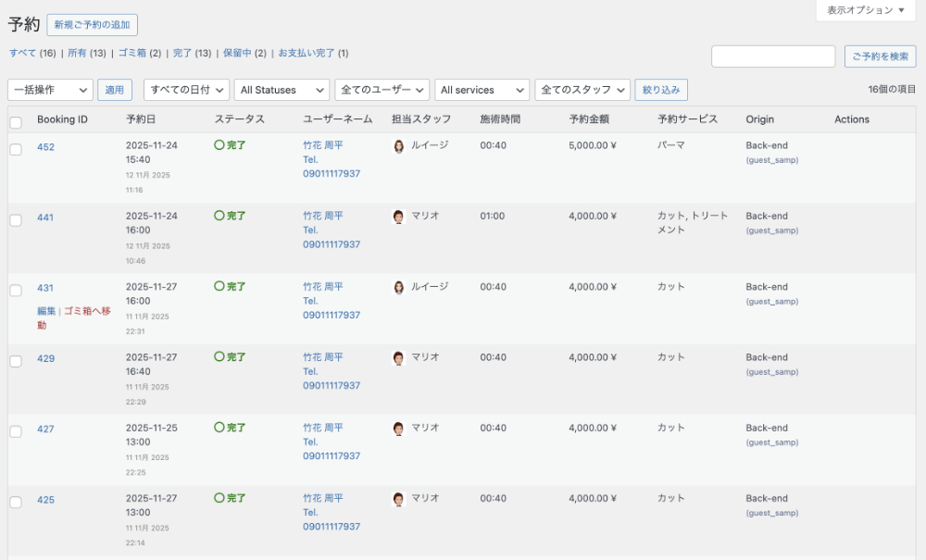The image size is (926, 560).
Task: Open the All services dropdown
Action: (481, 90)
